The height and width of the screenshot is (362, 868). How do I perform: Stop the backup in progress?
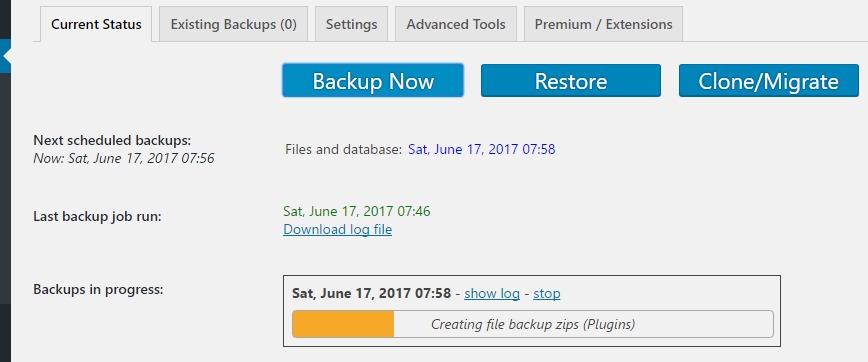coord(547,293)
